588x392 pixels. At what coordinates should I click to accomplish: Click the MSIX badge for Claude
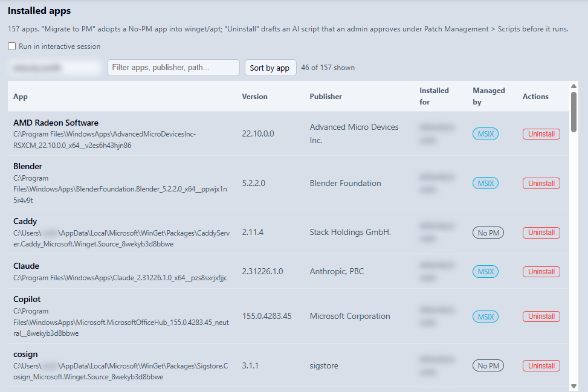[486, 272]
